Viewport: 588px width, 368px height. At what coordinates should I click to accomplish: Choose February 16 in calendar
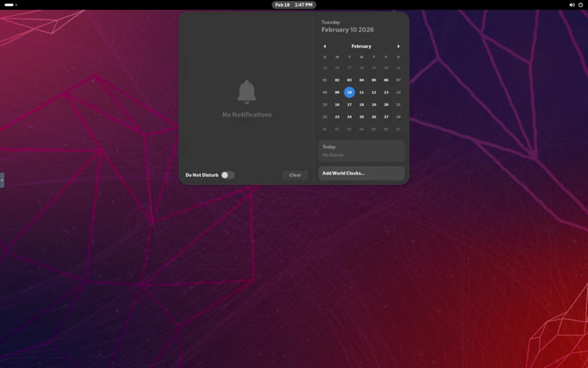pyautogui.click(x=337, y=105)
